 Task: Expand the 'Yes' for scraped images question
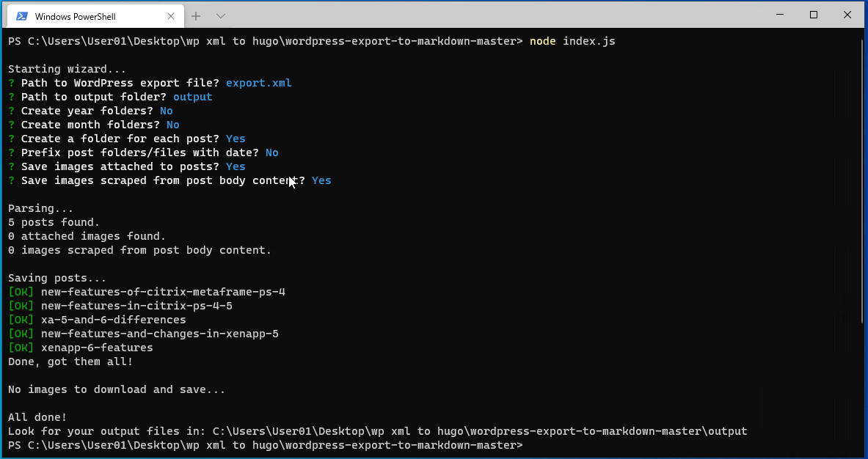[321, 180]
